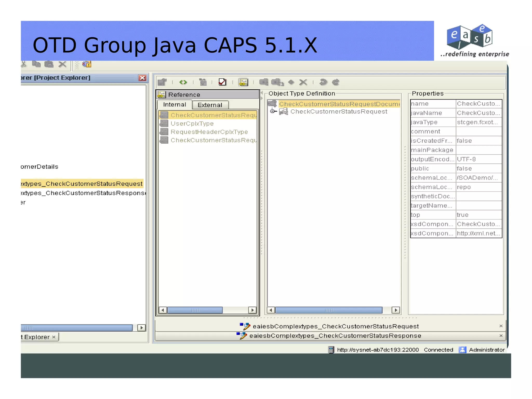Click the icon beside UserCplxType
Screen dimensions: 532x399
pos(164,123)
